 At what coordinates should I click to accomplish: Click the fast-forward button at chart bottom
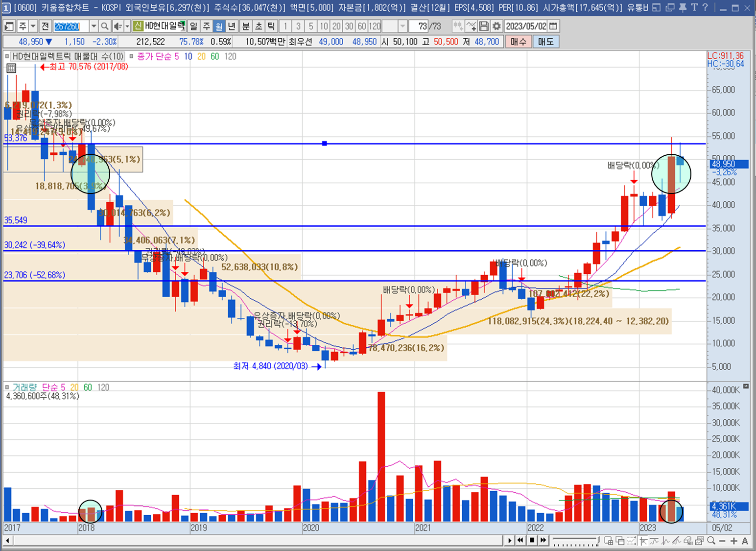pos(543,541)
